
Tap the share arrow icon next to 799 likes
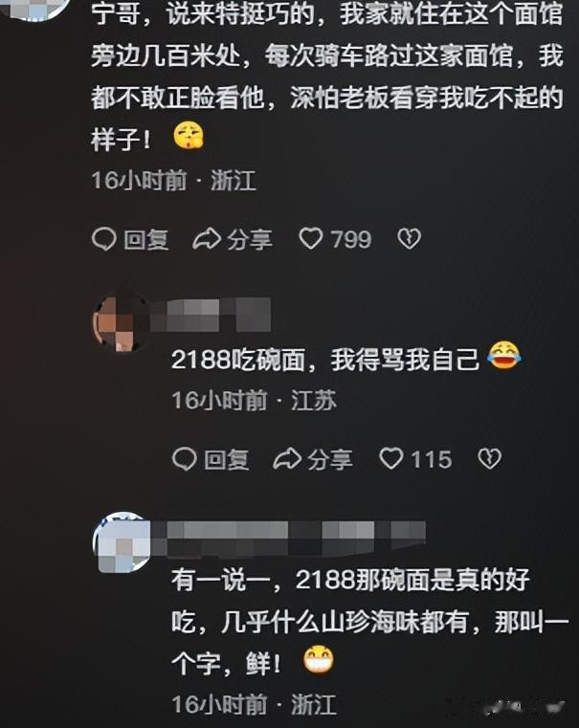coord(207,239)
